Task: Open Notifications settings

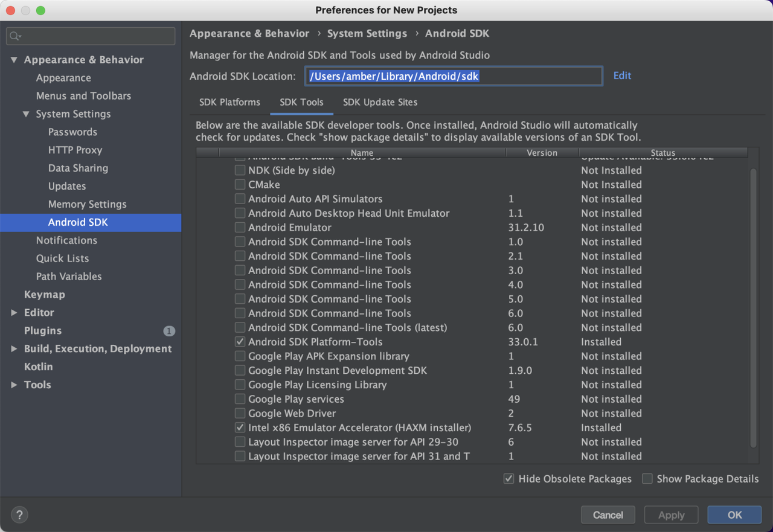Action: click(66, 240)
